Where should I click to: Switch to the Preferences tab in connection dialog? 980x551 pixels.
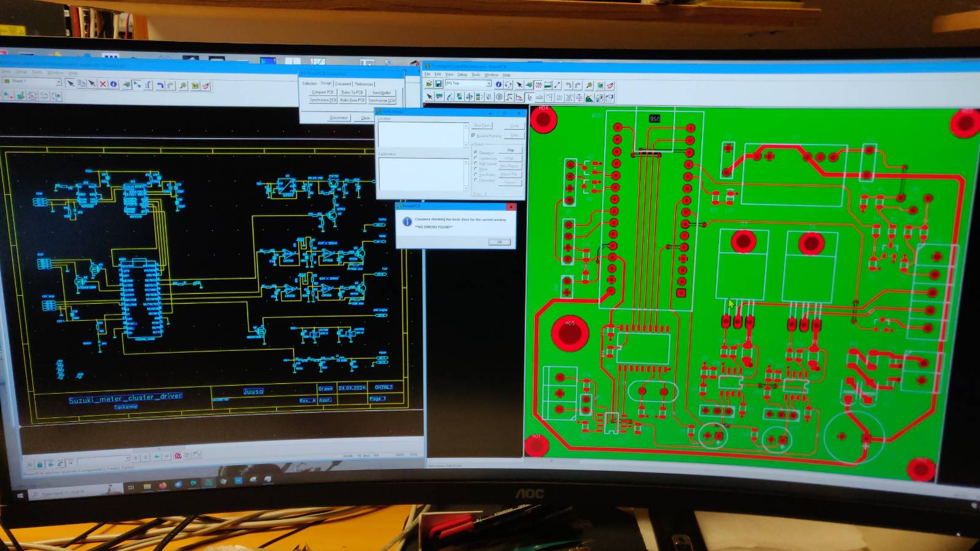[x=364, y=84]
